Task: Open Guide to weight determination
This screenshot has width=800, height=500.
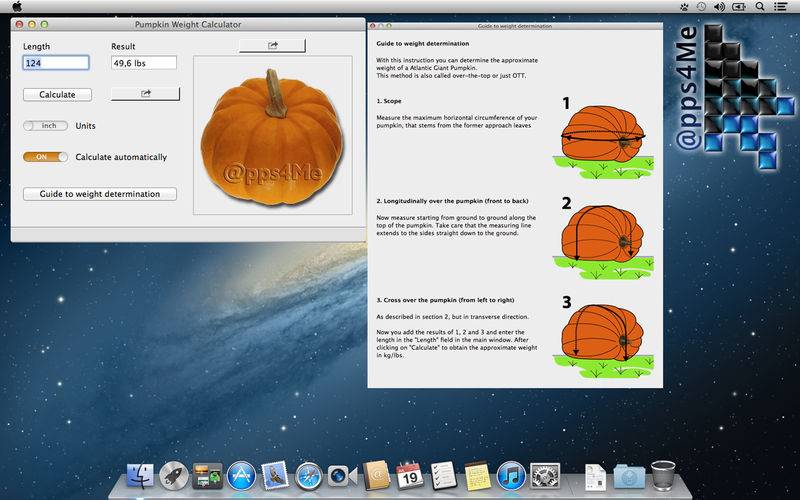Action: [x=100, y=194]
